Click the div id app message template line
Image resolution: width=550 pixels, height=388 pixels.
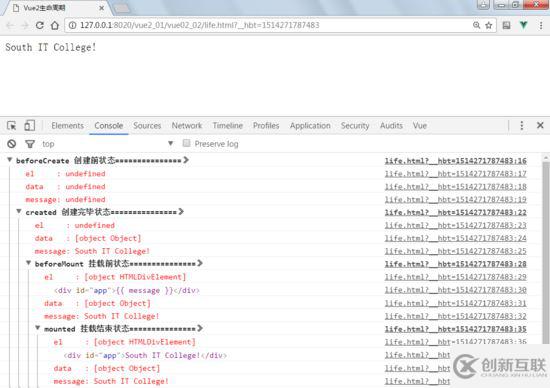127,290
